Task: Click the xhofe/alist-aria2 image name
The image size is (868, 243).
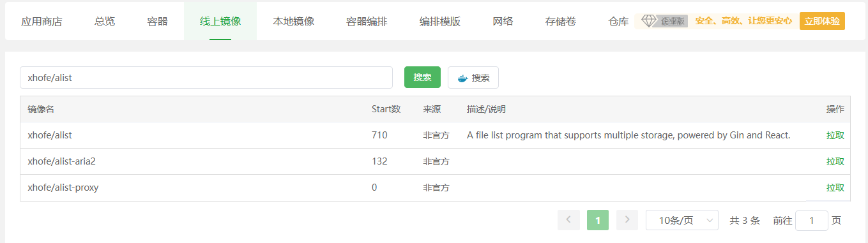Action: (x=61, y=161)
